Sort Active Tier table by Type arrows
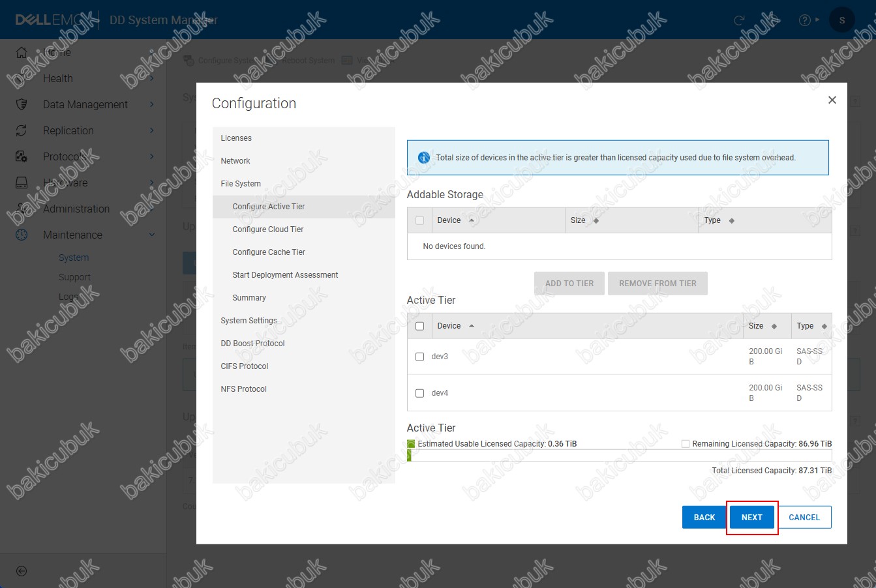Screen dimensions: 876x588 (824, 326)
